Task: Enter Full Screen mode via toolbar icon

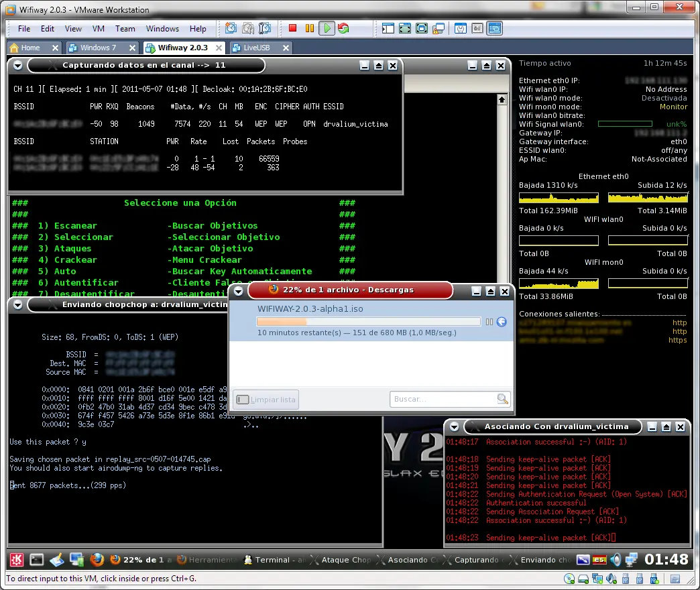Action: (422, 28)
